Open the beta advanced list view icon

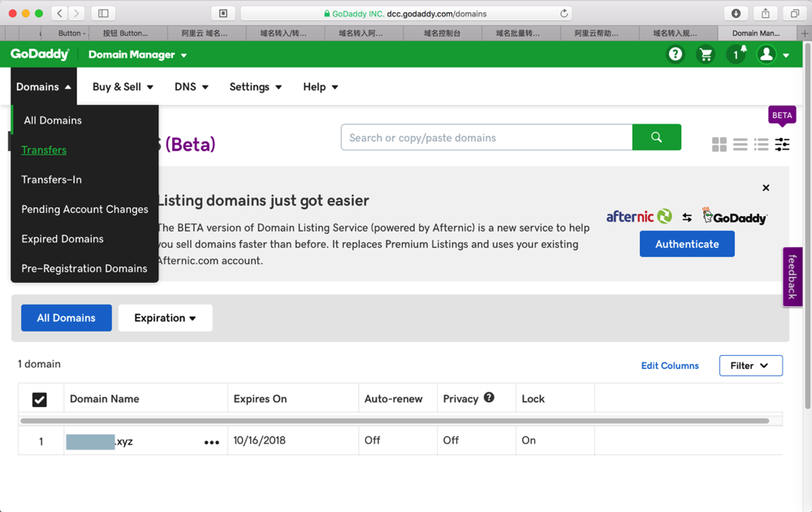[782, 145]
